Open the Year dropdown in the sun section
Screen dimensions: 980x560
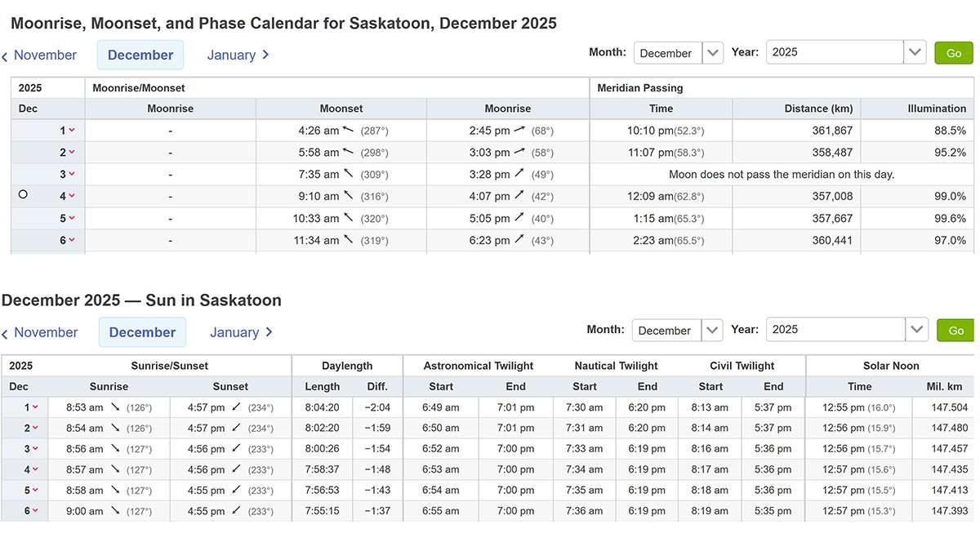[915, 330]
